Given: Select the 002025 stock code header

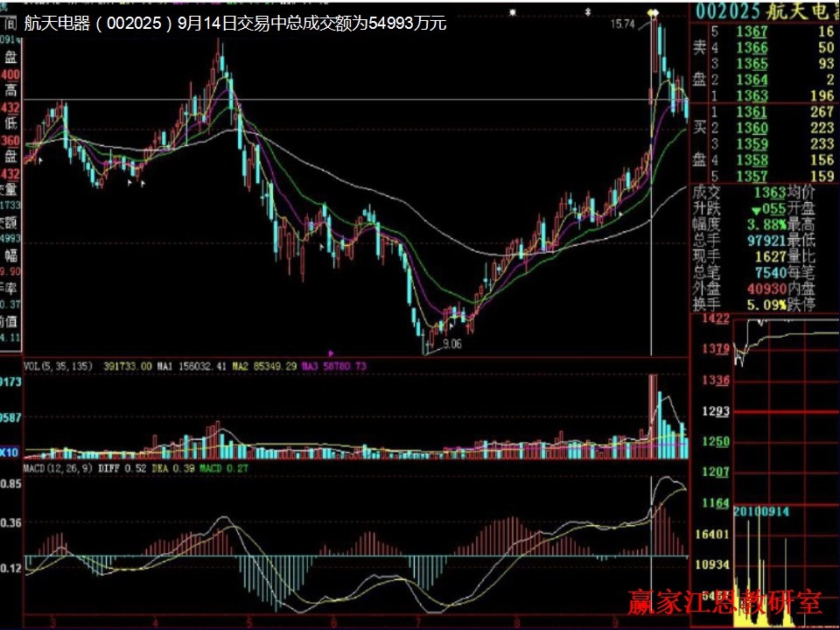Looking at the screenshot, I should point(724,12).
